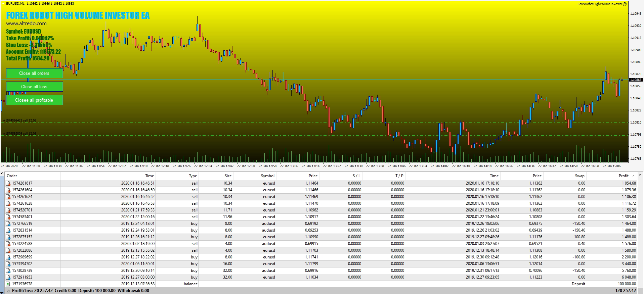Click the Profit/Loss: 20 257.42 summary text
Screen dimensions: 644x294
point(32,291)
